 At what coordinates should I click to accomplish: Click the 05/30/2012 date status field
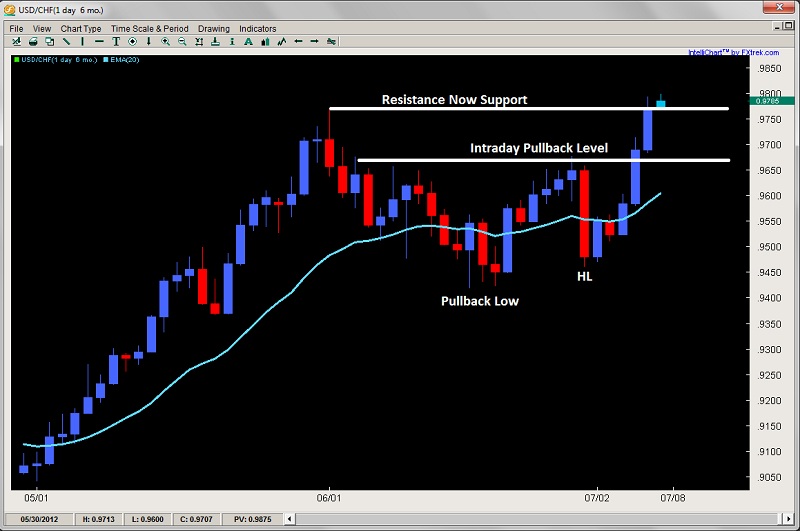click(39, 519)
